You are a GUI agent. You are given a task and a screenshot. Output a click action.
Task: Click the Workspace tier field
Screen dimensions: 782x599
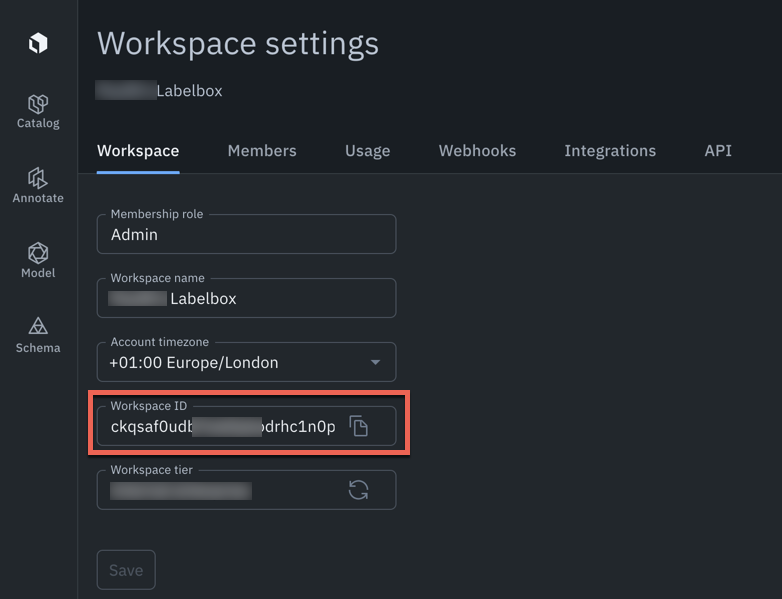[x=246, y=490]
